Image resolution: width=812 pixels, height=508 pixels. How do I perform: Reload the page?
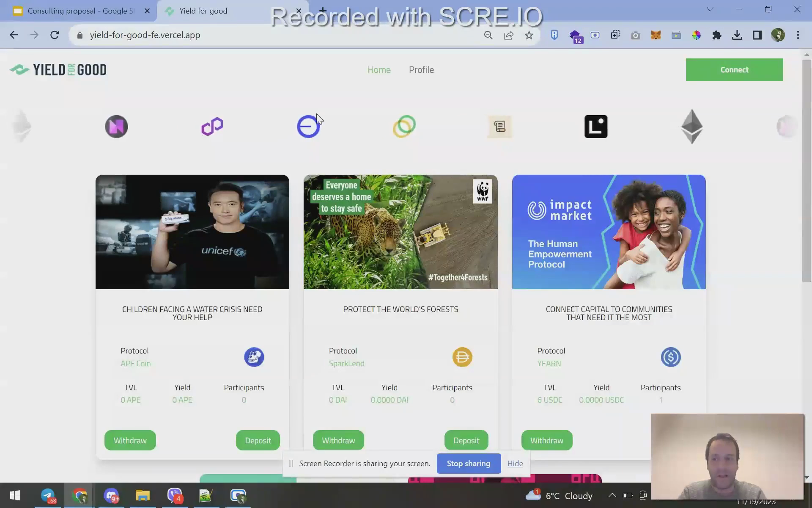(x=55, y=35)
